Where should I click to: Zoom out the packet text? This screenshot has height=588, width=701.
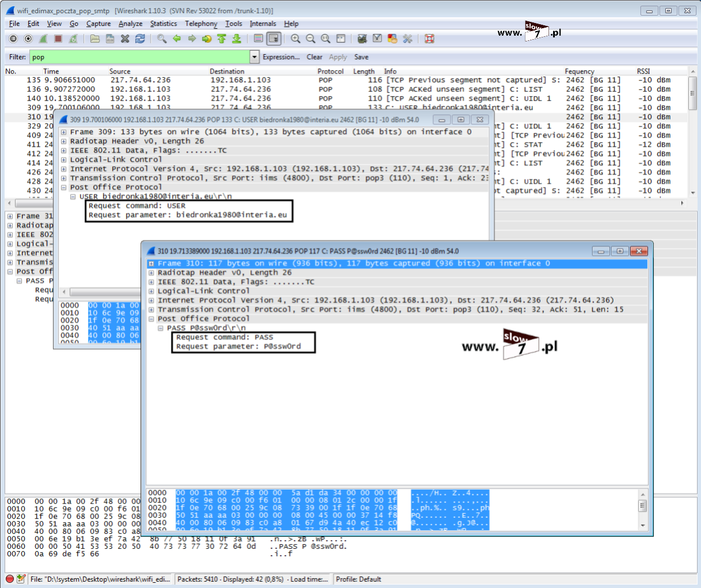(x=310, y=39)
